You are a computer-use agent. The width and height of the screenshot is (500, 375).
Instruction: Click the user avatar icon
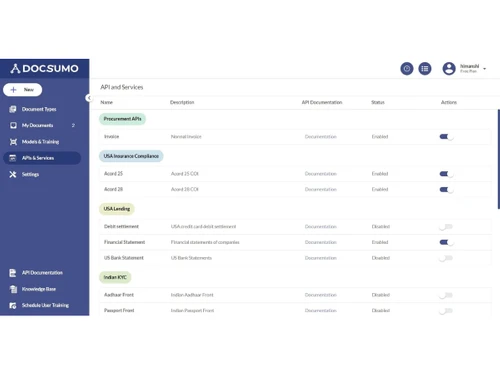[x=449, y=69]
